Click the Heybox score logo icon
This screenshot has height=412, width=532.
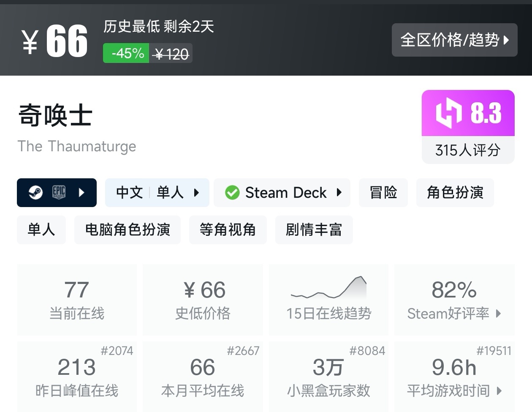448,113
